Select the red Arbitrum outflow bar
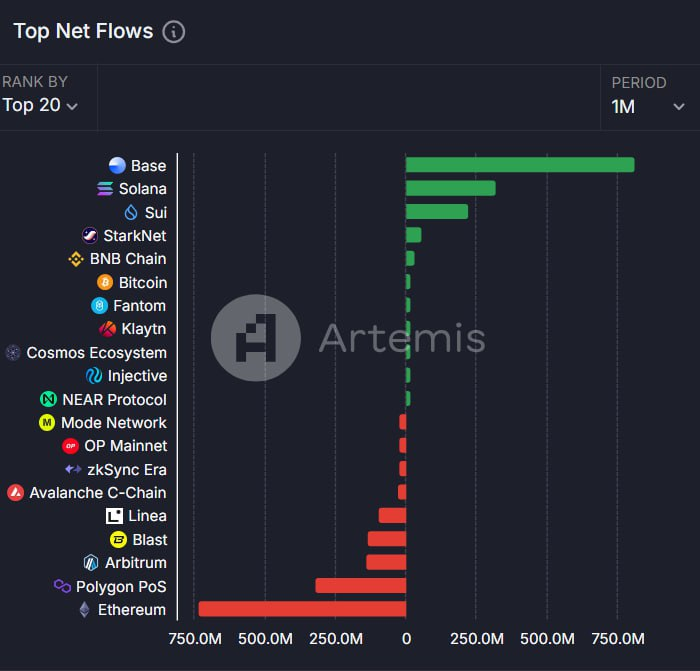 pos(386,563)
